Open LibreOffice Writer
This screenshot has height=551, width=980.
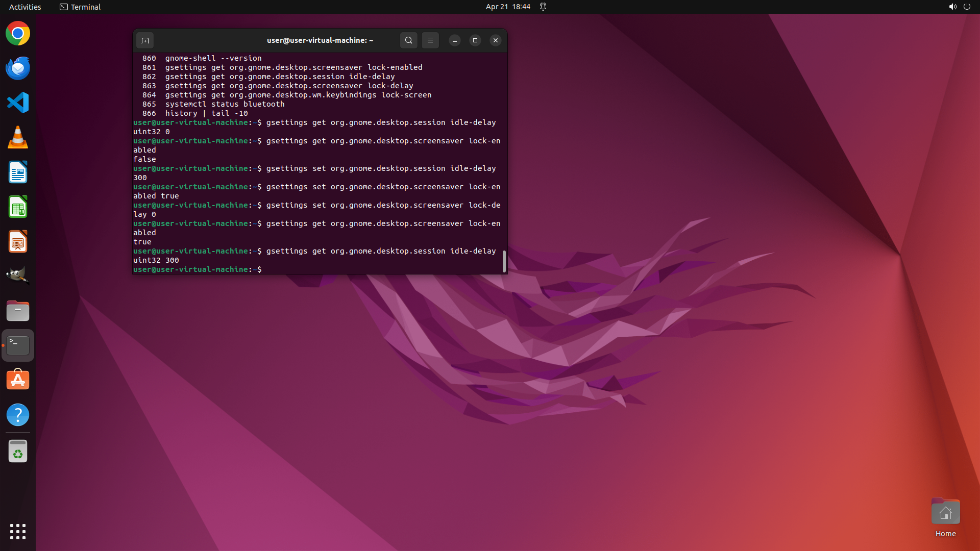pyautogui.click(x=18, y=172)
